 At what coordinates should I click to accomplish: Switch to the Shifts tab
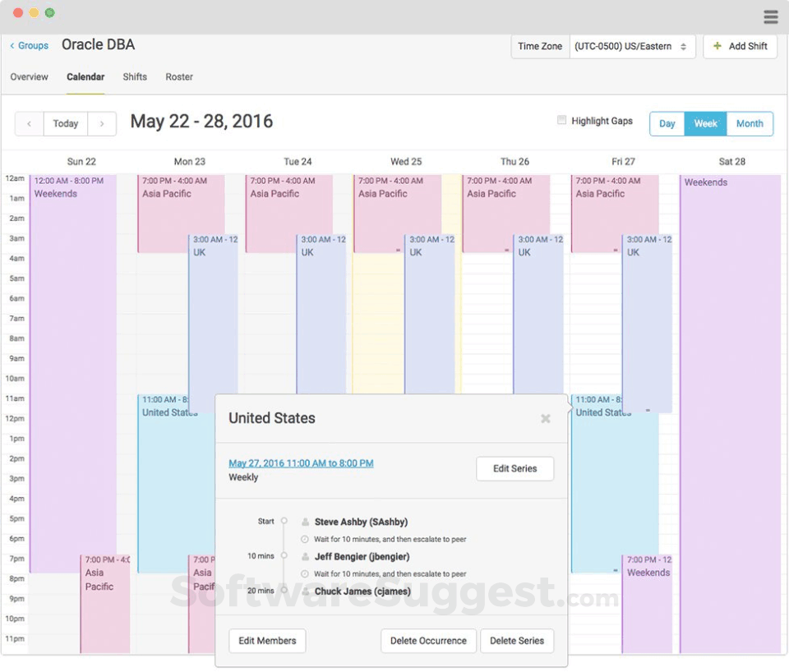134,76
